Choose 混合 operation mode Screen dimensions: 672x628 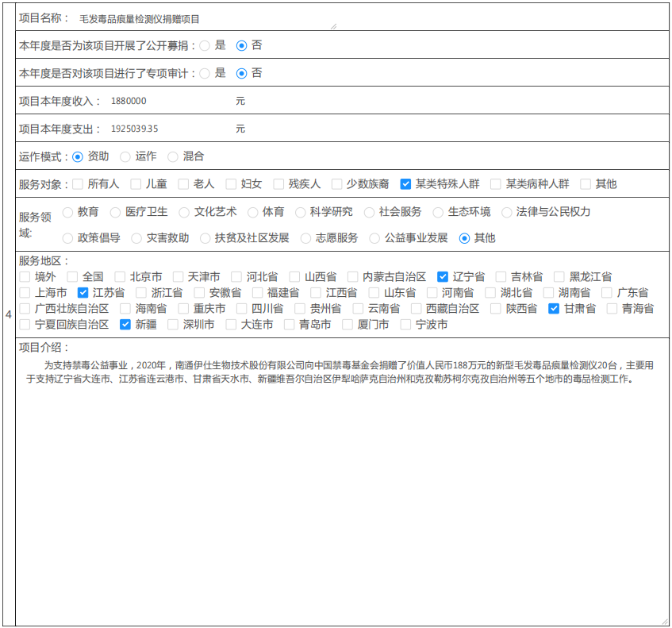(173, 157)
